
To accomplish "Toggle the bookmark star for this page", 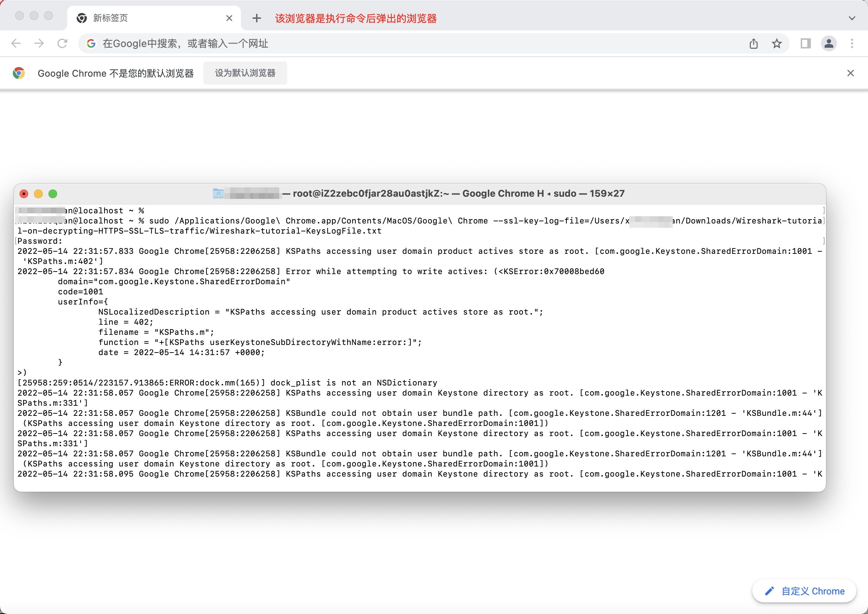I will coord(777,43).
